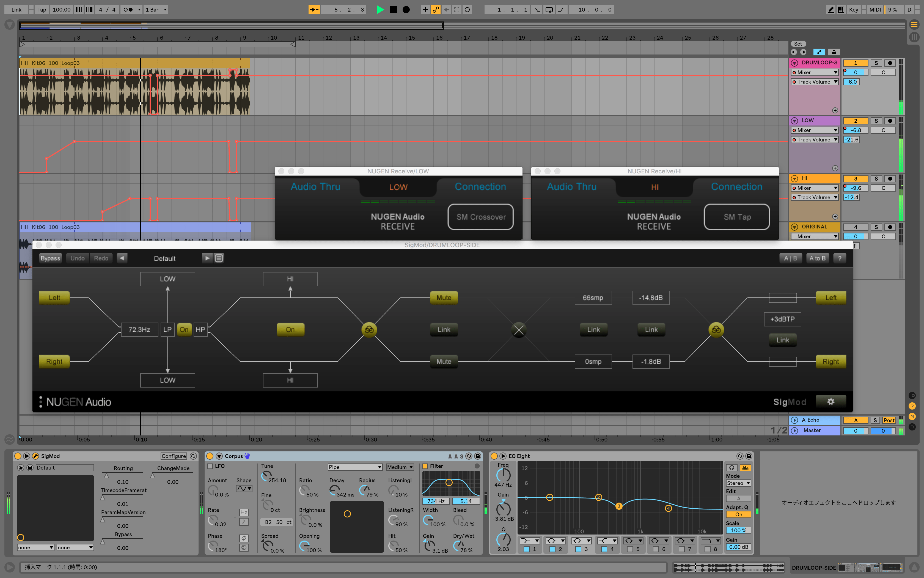Viewport: 924px width, 578px height.
Task: Select EQ Eight band 3 node
Action: [x=619, y=506]
